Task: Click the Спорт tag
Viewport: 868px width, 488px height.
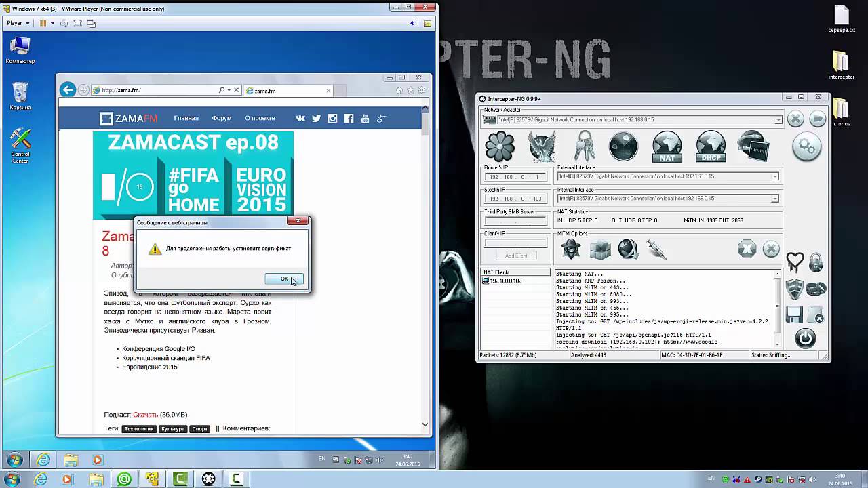Action: [199, 428]
